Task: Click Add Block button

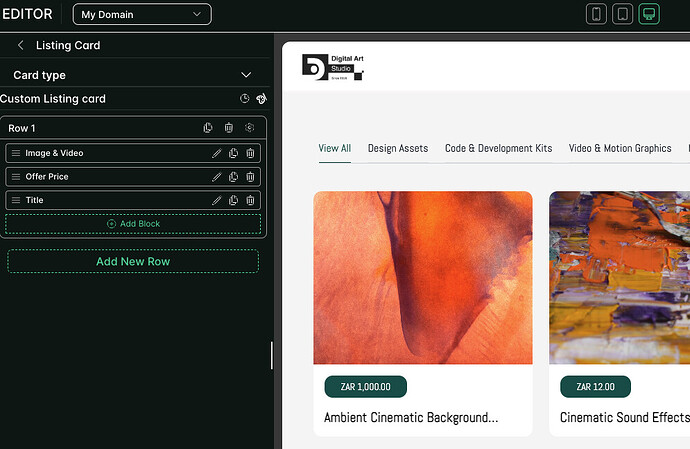Action: 133,224
